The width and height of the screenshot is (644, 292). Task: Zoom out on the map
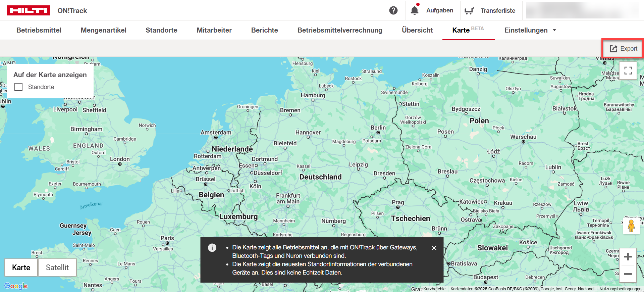coord(628,274)
